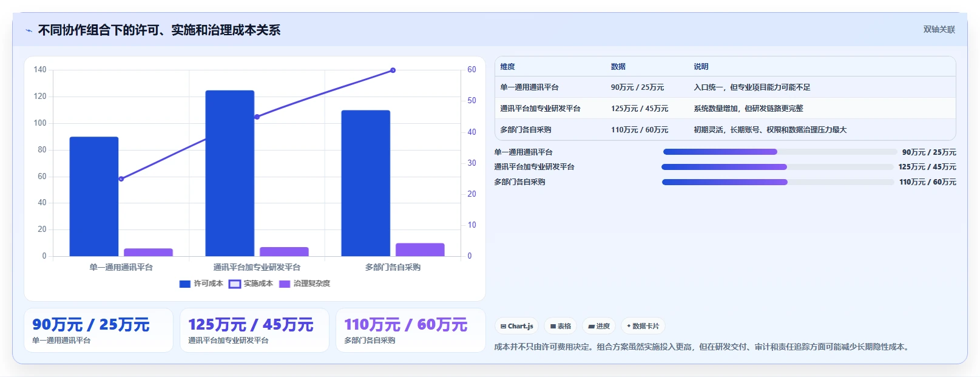Click the line point at value 25
The height and width of the screenshot is (377, 980).
point(121,178)
